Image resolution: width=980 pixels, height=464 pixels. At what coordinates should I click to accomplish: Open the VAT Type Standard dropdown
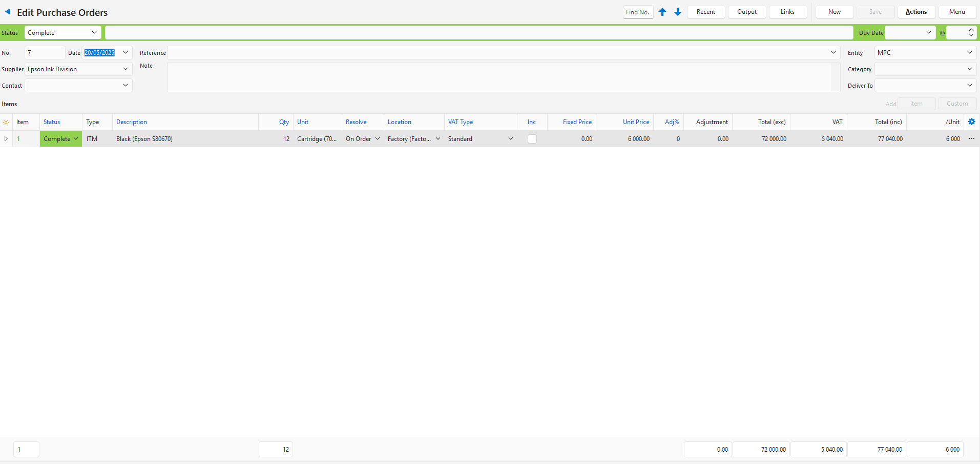tap(510, 139)
